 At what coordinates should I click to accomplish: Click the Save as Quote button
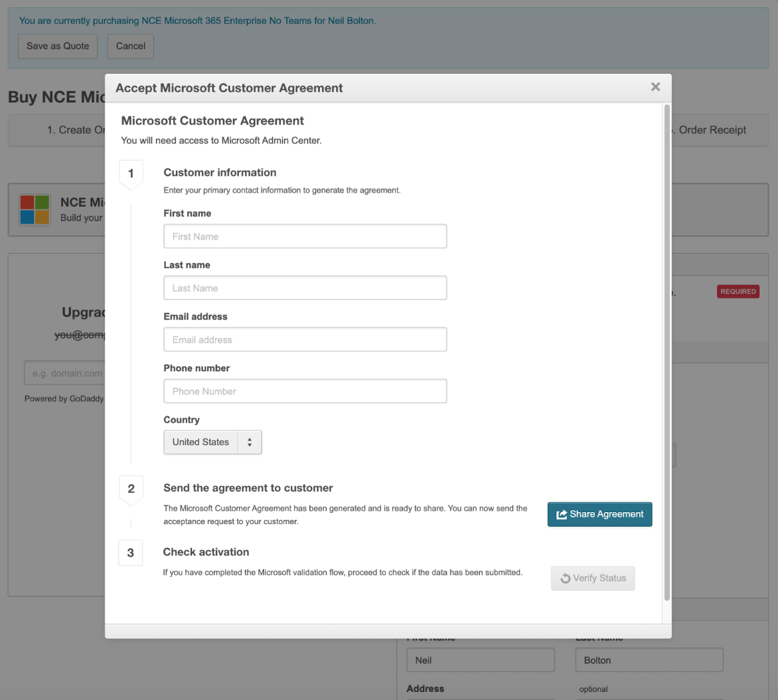click(58, 46)
